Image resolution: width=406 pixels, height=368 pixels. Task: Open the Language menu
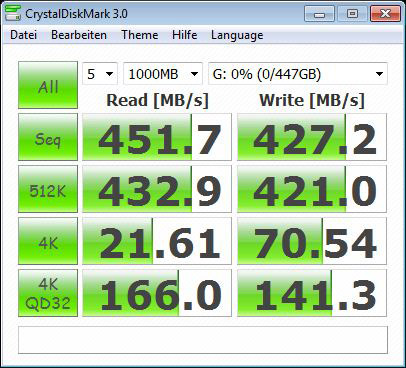tap(237, 35)
